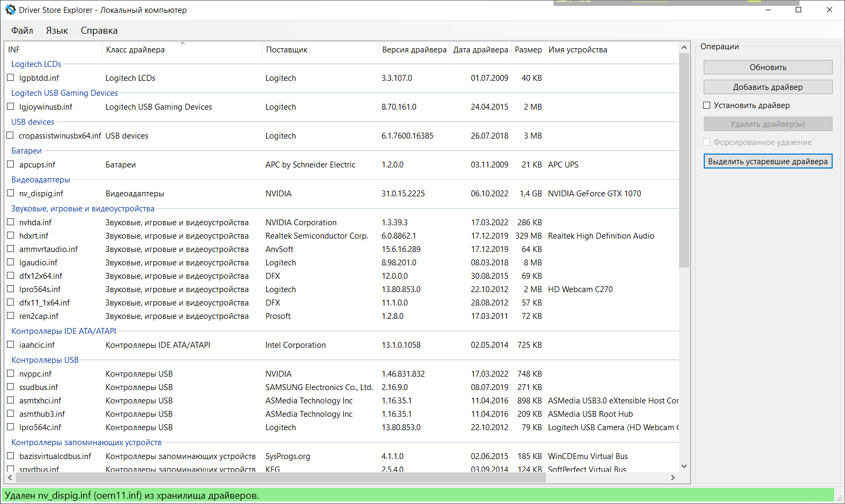Tick the lpro564s.inf checkbox

11,289
